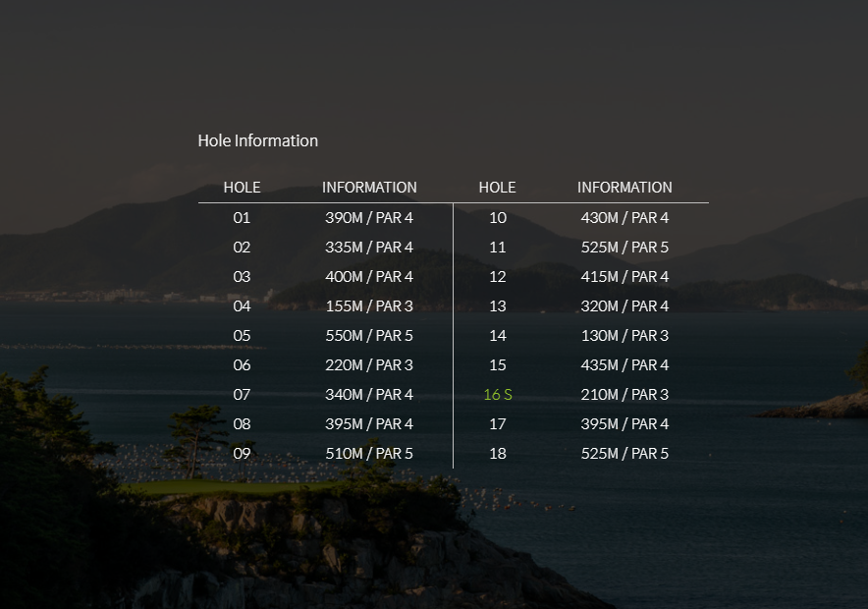The height and width of the screenshot is (609, 868).
Task: Select hole 17 in the table
Action: (498, 424)
